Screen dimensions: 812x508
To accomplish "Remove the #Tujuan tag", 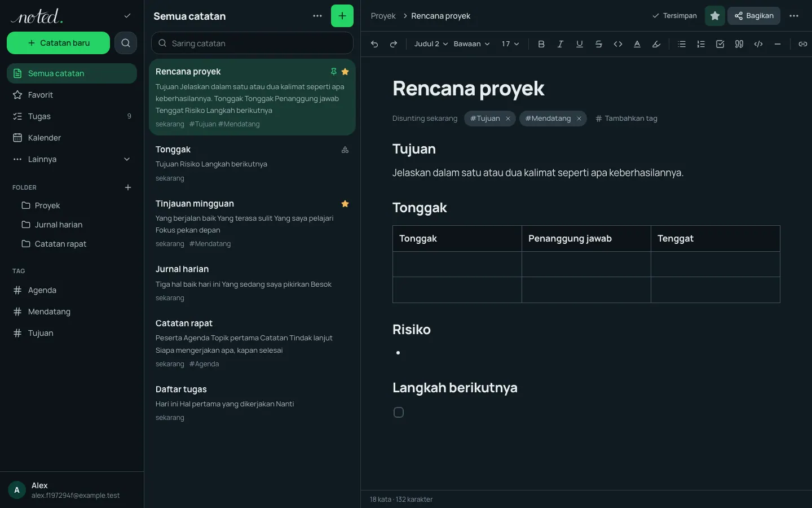I will click(x=508, y=119).
